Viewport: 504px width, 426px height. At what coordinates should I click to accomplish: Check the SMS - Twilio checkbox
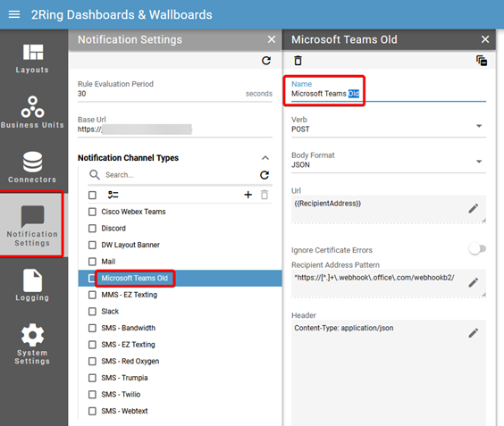92,395
